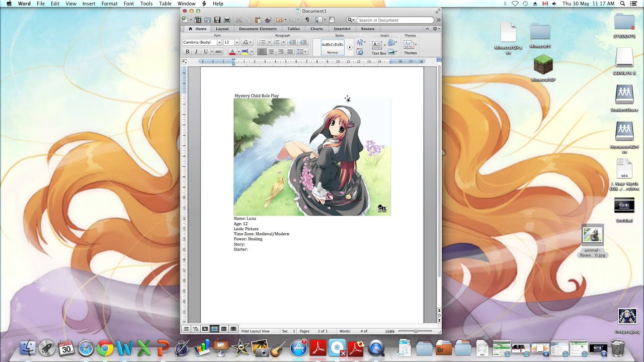This screenshot has width=644, height=362.
Task: Select animal-flowe...0.jpg file on desktop
Action: point(593,241)
